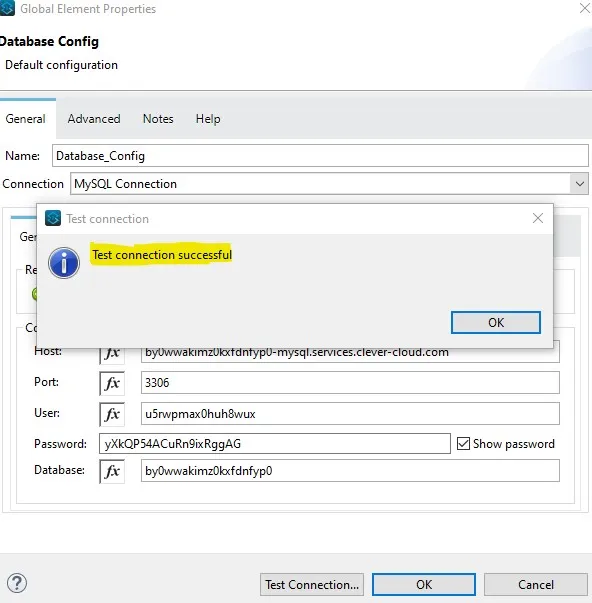Click the 'Test connection successful' message

point(162,255)
